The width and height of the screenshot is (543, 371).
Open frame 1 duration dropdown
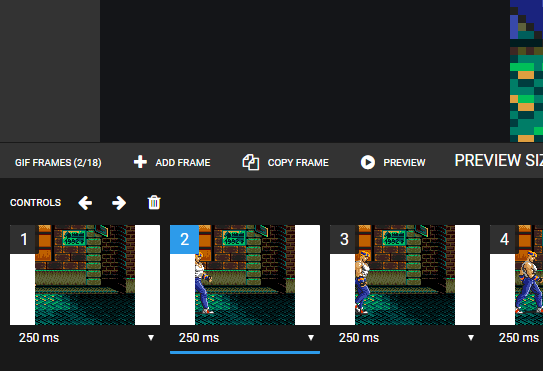tap(85, 338)
